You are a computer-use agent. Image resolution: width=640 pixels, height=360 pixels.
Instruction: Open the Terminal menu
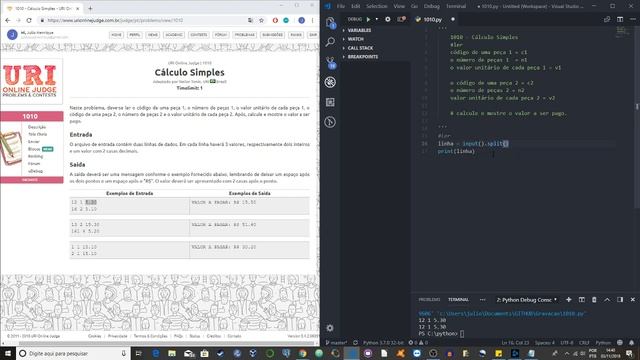456,6
